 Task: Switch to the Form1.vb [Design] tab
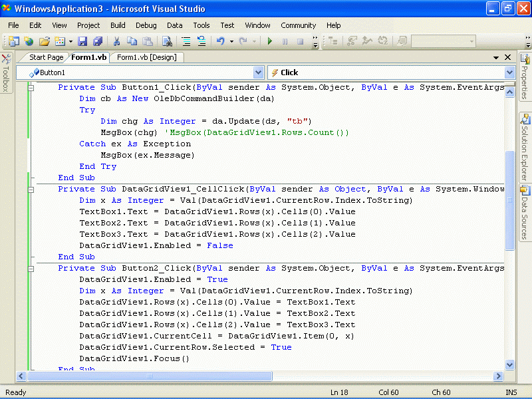[146, 57]
